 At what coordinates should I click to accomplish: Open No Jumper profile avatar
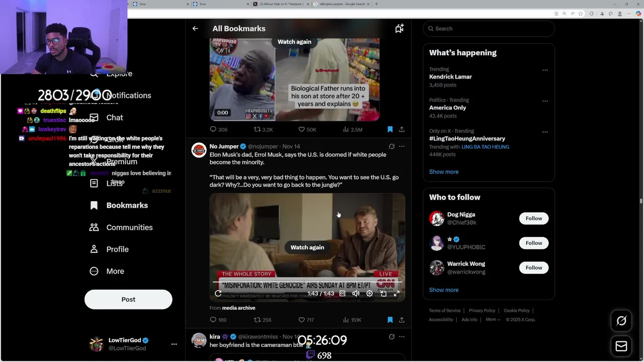pyautogui.click(x=199, y=150)
